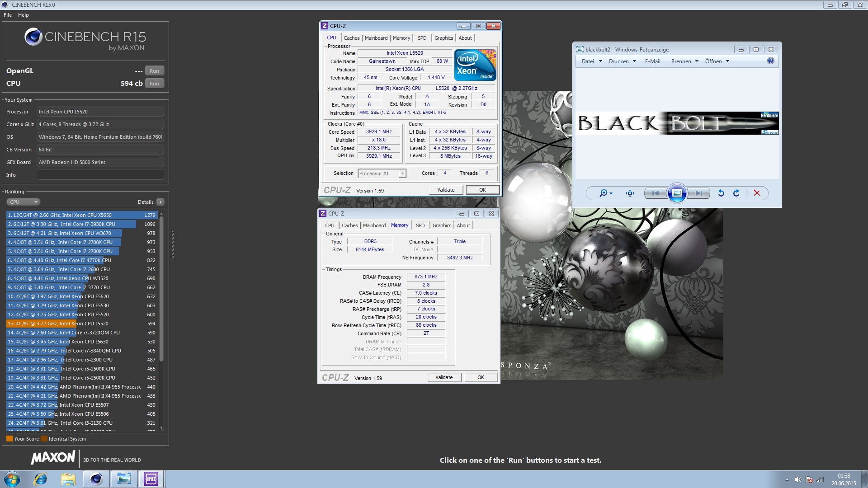Click the Cinebench R15 logo
This screenshot has height=488, width=868.
[85, 39]
